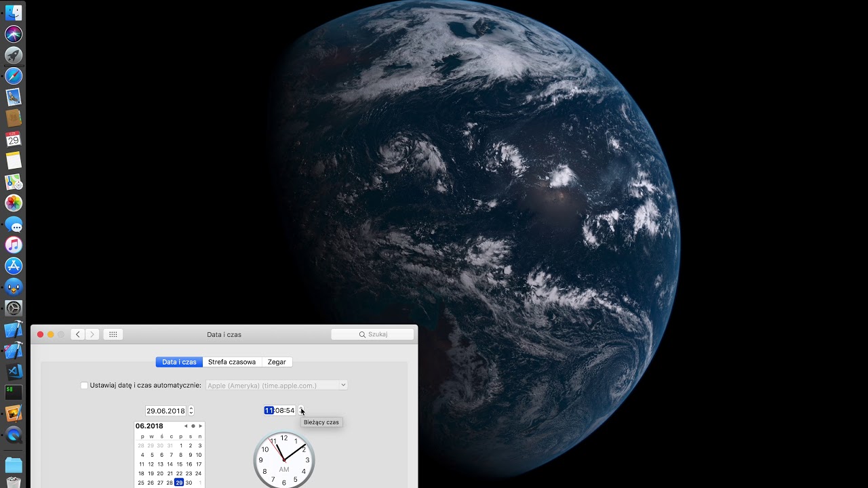The image size is (868, 488).
Task: Open the Show All preferences grid icon
Action: (113, 334)
